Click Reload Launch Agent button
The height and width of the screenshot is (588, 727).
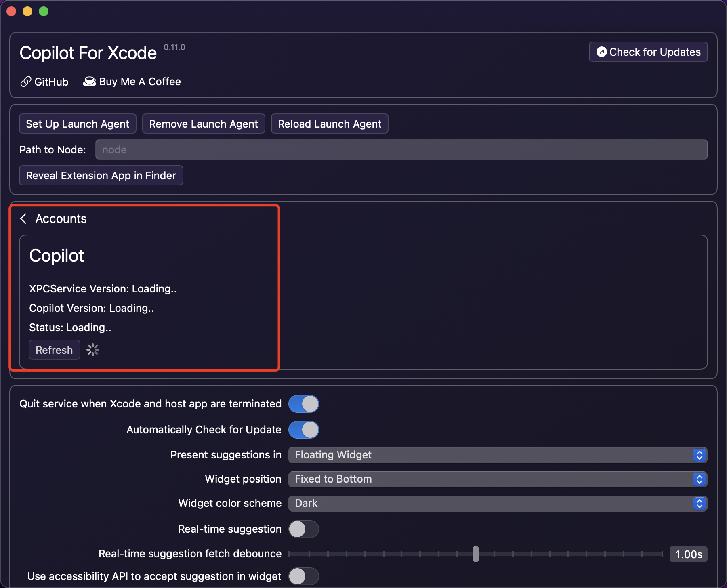point(330,124)
